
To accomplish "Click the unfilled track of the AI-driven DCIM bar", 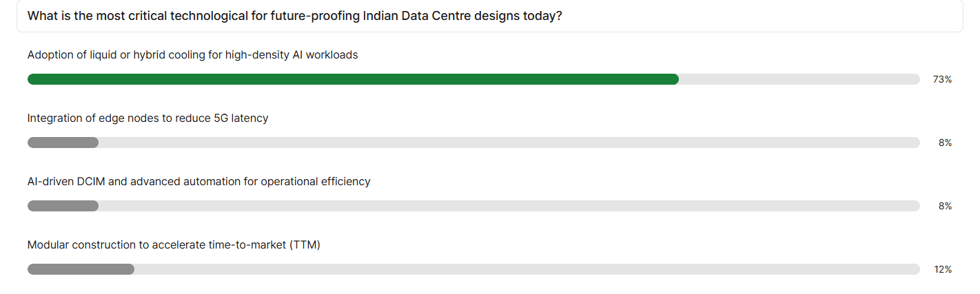I will tap(509, 206).
